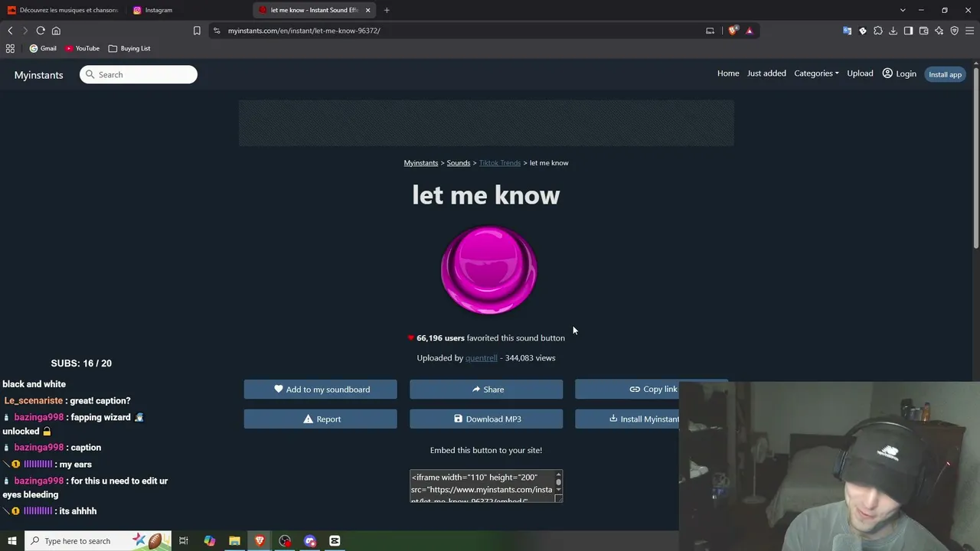Open the 'Just added' nav item

pos(766,73)
